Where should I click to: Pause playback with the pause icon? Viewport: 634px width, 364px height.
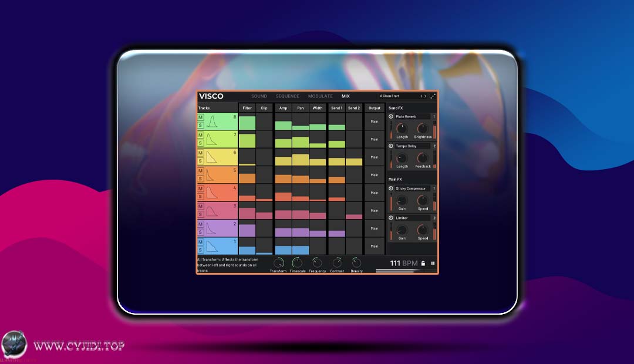(433, 263)
